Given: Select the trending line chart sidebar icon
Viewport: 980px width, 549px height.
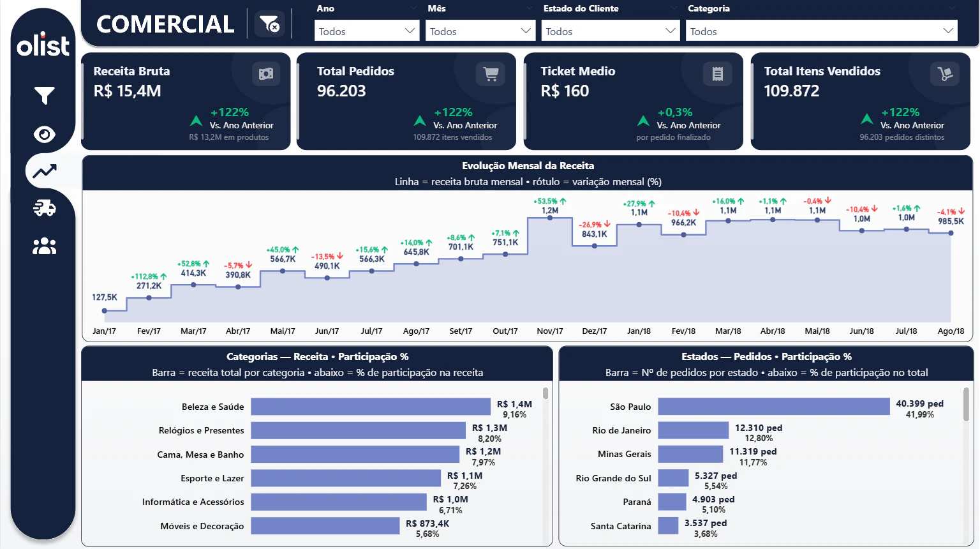Looking at the screenshot, I should pyautogui.click(x=45, y=171).
